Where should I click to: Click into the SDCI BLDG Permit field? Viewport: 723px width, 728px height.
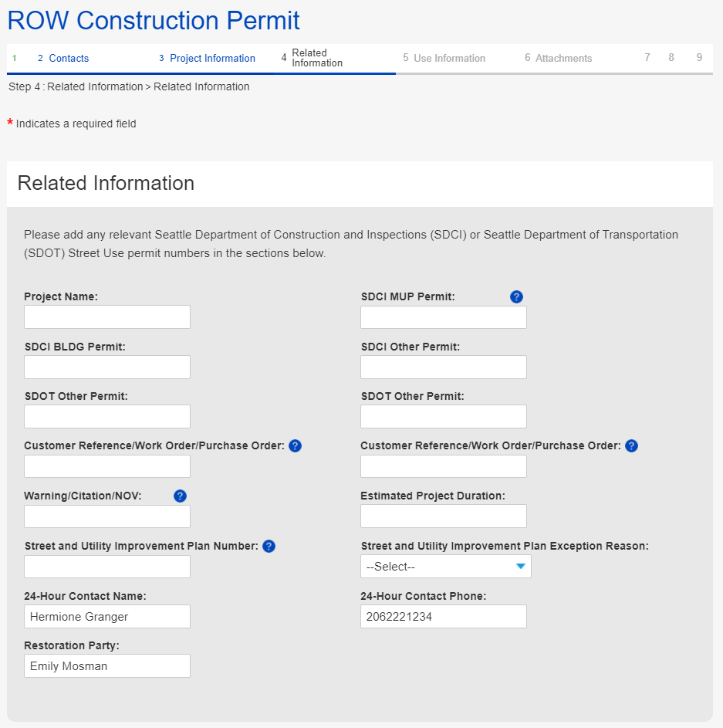(107, 367)
